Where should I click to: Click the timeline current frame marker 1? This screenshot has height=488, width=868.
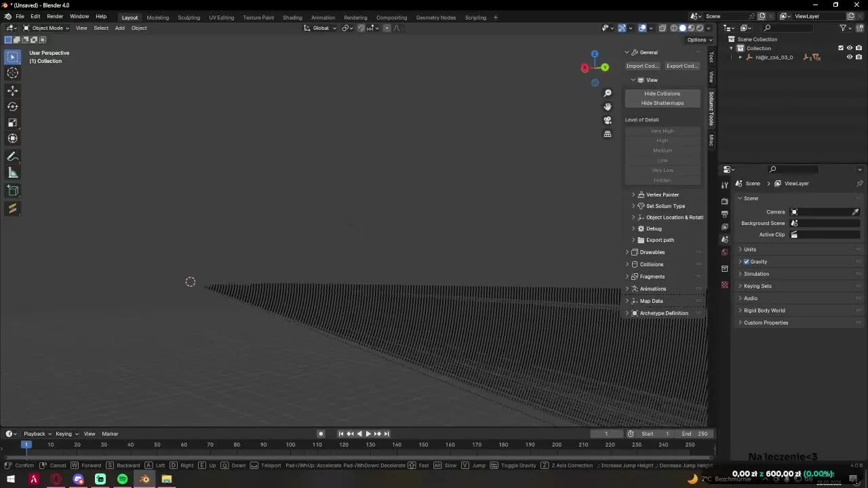[26, 445]
